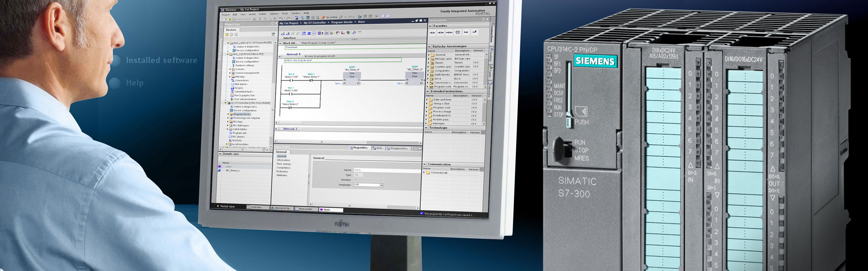Switch to the Diagnostics tab
Image resolution: width=868 pixels, height=271 pixels.
tap(397, 148)
